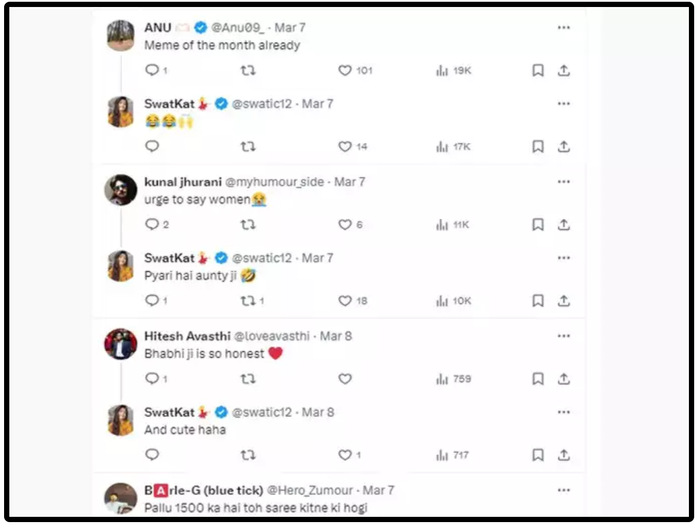Share kunal jhurani's tweet
Viewport: 700px width, 525px height.
tap(564, 225)
